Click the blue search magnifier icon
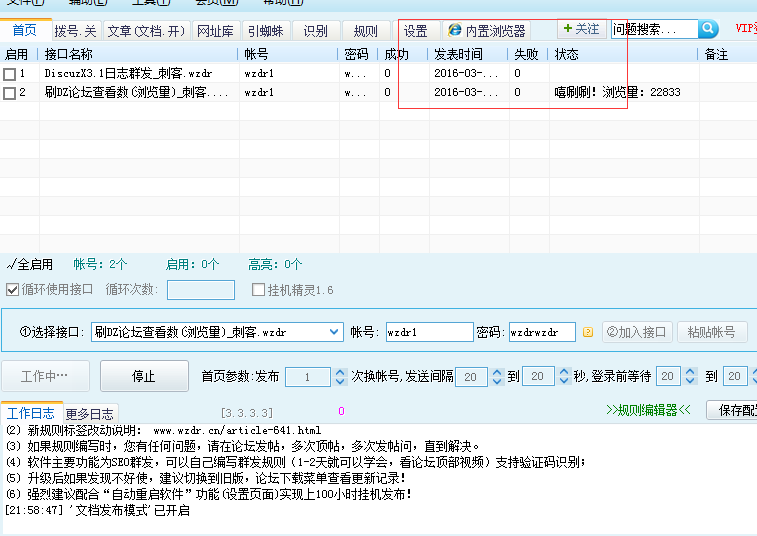This screenshot has height=536, width=757. (708, 29)
